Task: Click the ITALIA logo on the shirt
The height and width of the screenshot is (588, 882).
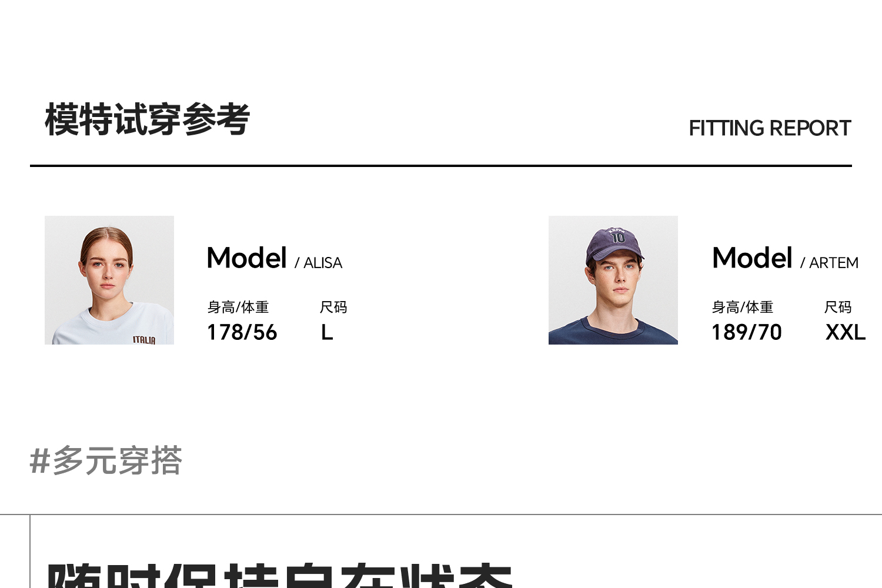Action: pos(144,340)
